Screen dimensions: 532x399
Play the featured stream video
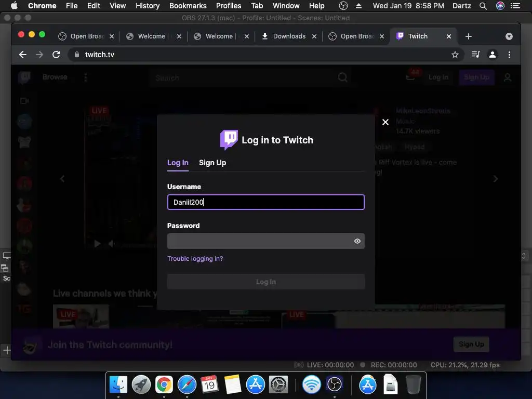97,244
